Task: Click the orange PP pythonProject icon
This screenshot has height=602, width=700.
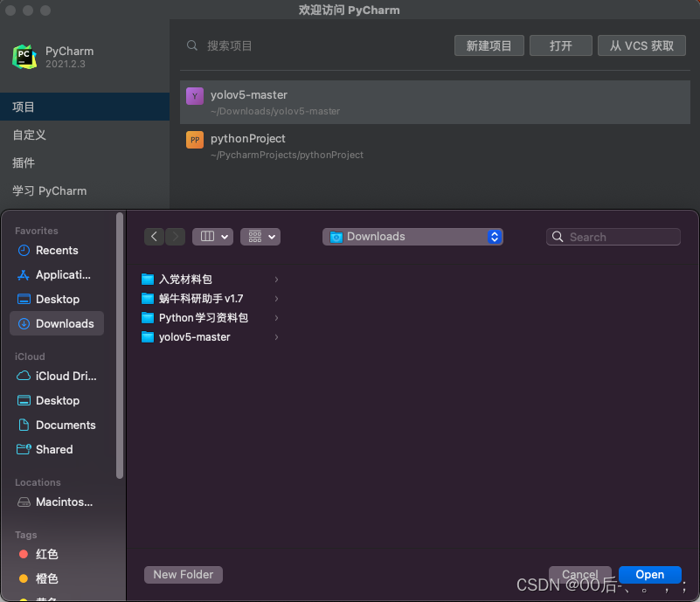Action: 195,140
